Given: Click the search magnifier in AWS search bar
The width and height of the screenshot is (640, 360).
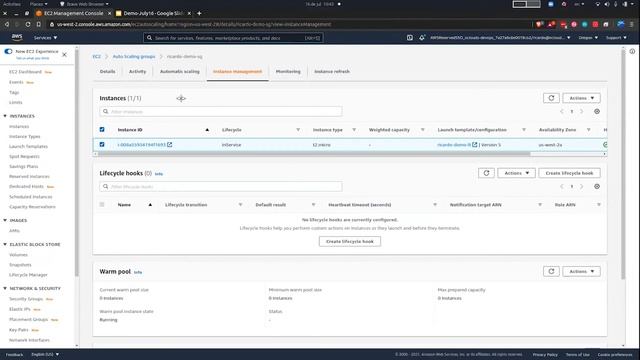Looking at the screenshot, I should (x=149, y=38).
